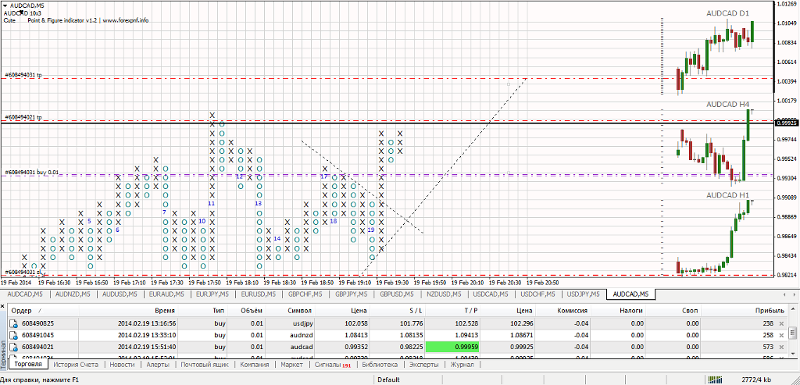The height and width of the screenshot is (385, 800).
Task: Open the Библиотека tab
Action: 380,365
